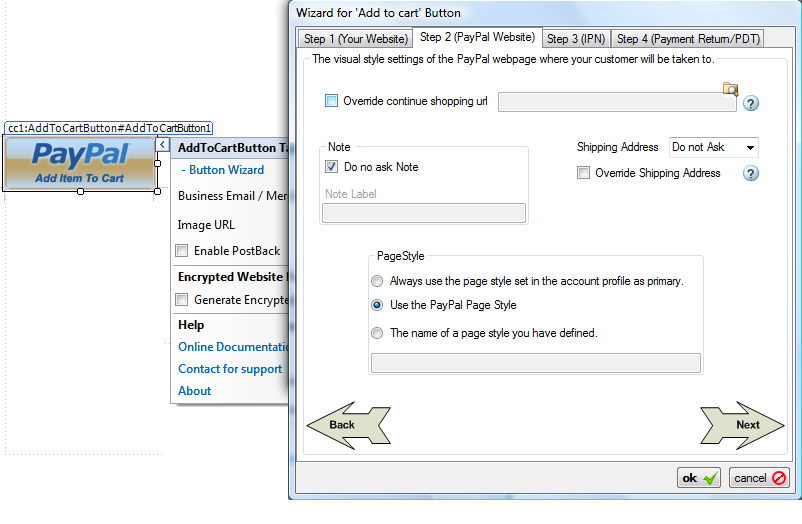Image resolution: width=802 pixels, height=524 pixels.
Task: Enable Override Shipping Address checkbox
Action: [583, 173]
